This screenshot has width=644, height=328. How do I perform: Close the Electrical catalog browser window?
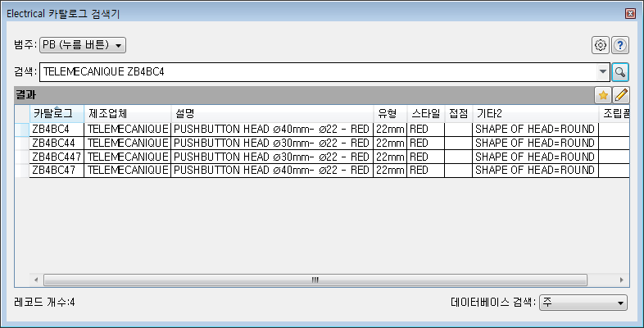(x=630, y=14)
